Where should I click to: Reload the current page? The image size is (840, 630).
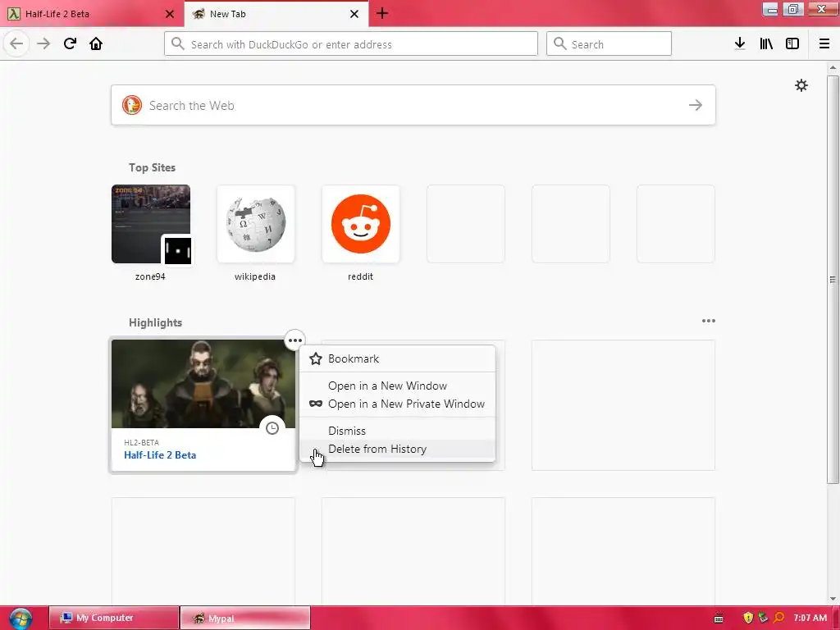pyautogui.click(x=70, y=43)
